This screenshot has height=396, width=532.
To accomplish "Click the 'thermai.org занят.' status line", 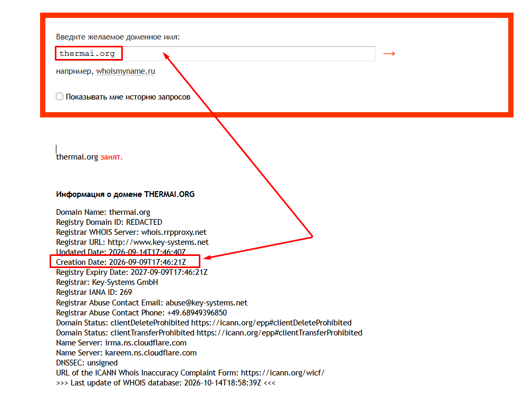I will pos(89,157).
